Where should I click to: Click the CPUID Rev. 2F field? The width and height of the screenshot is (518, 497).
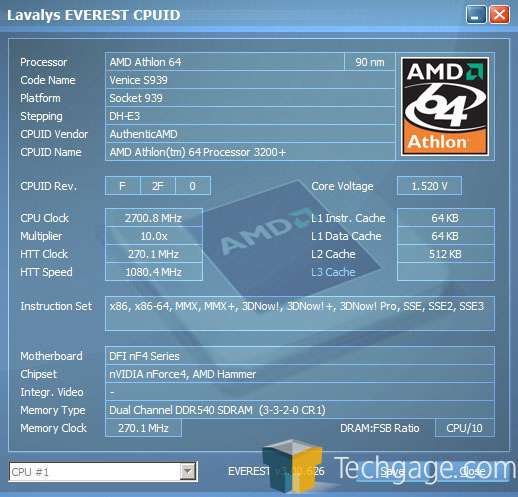pyautogui.click(x=158, y=186)
